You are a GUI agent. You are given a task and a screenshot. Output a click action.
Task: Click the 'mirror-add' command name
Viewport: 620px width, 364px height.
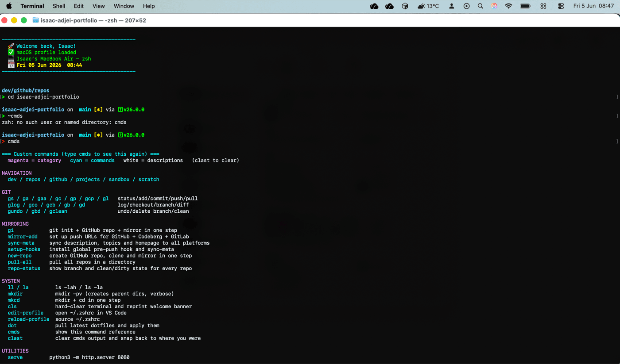23,237
